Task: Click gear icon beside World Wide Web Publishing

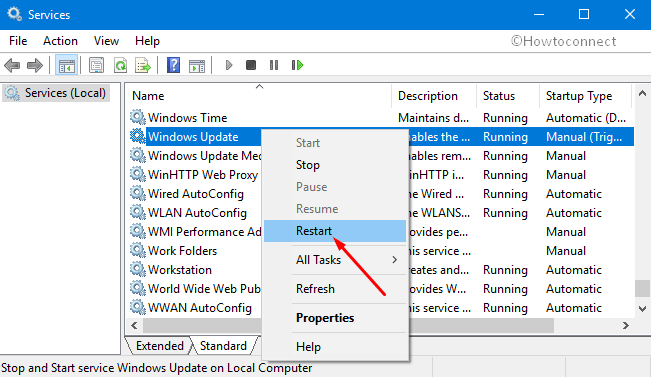Action: tap(137, 289)
